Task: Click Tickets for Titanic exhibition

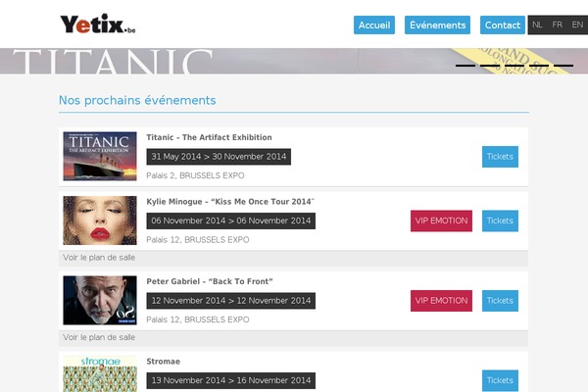Action: 500,157
